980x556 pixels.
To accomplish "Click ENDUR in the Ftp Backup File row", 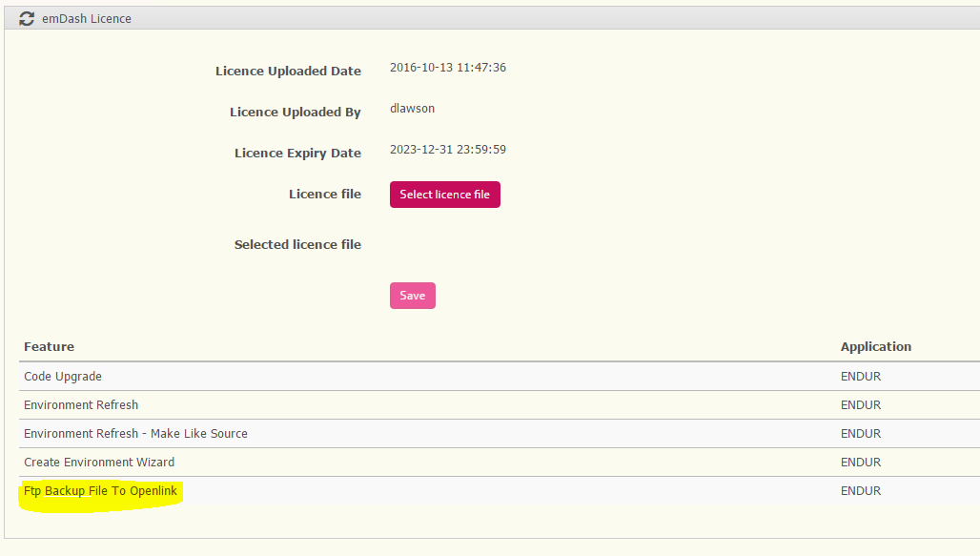I will pos(861,491).
